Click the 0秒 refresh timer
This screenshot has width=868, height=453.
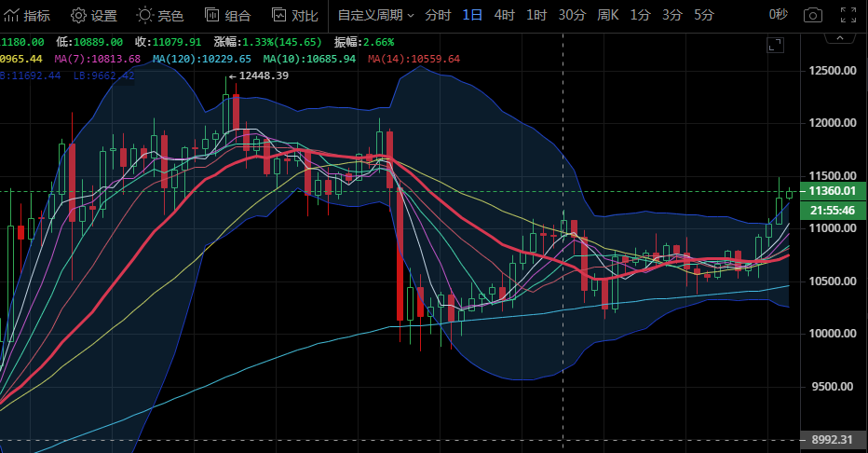pyautogui.click(x=777, y=15)
